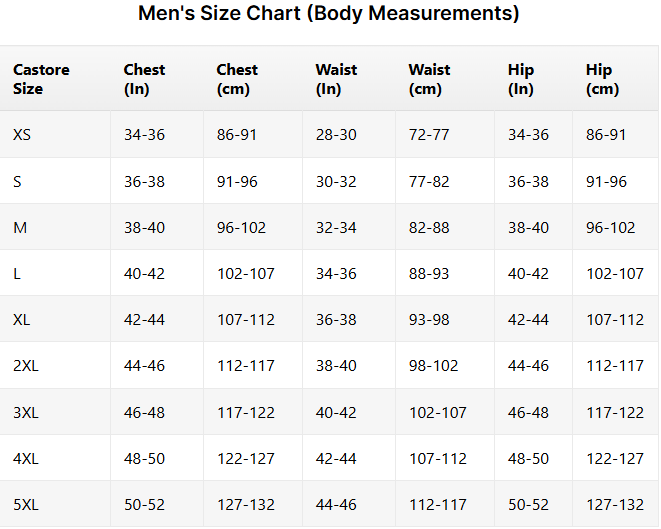Screen dimensions: 661x529
Task: Click the 5XL size row label
Action: click(26, 505)
